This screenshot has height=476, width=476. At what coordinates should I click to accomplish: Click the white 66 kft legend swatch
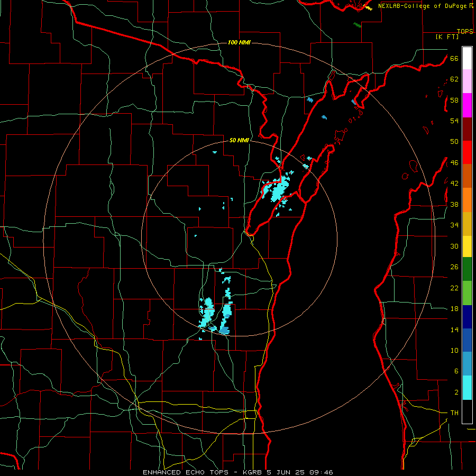click(467, 58)
